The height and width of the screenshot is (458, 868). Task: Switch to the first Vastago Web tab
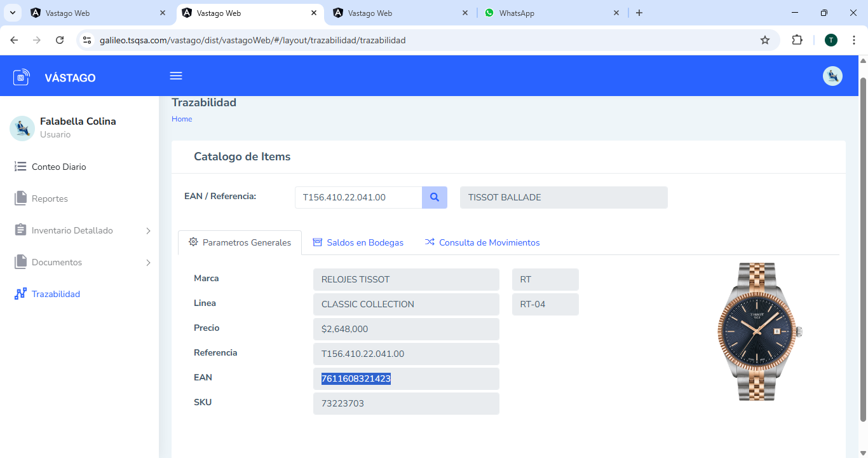coord(98,13)
